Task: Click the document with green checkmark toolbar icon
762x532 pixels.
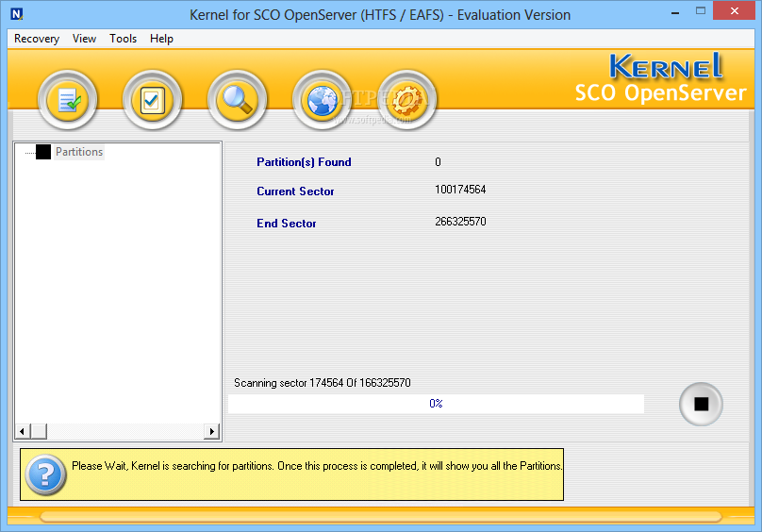Action: [x=68, y=100]
